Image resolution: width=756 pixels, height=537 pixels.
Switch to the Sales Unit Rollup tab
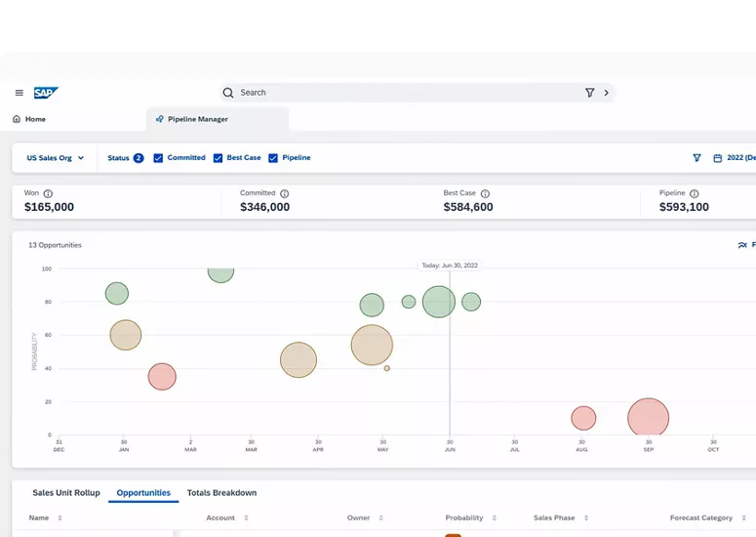pos(66,493)
